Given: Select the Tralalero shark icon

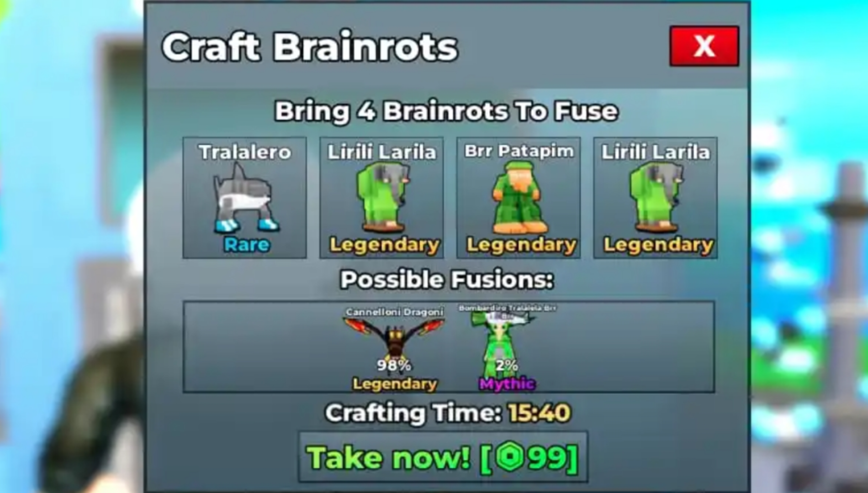Looking at the screenshot, I should click(245, 199).
